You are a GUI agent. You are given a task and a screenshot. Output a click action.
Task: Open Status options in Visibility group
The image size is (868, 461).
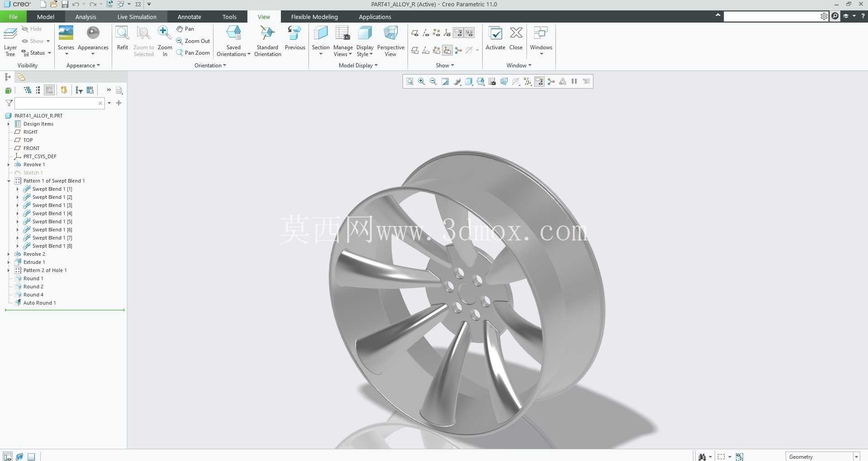(37, 53)
